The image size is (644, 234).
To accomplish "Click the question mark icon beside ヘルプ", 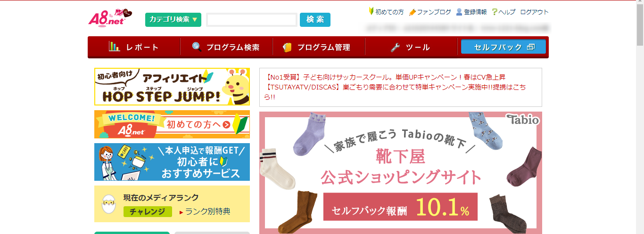I will (495, 12).
